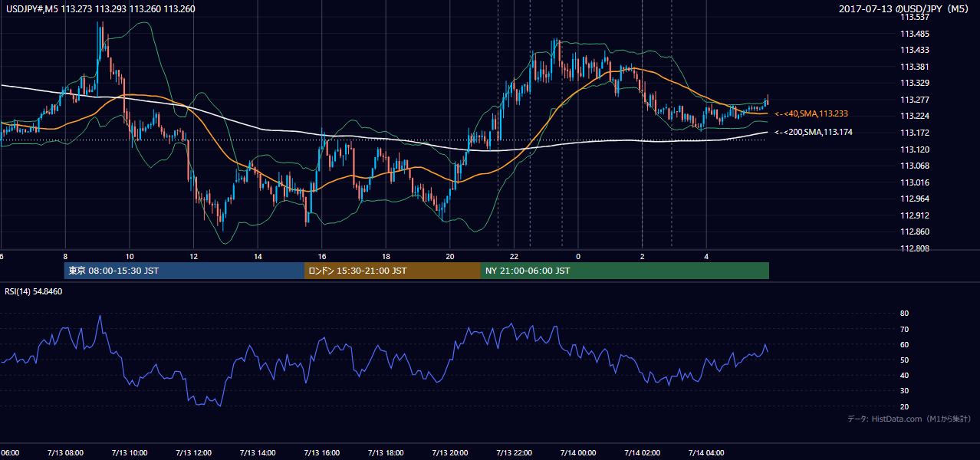980x460 pixels.
Task: Click the RSI scale value 50
Action: tap(904, 360)
